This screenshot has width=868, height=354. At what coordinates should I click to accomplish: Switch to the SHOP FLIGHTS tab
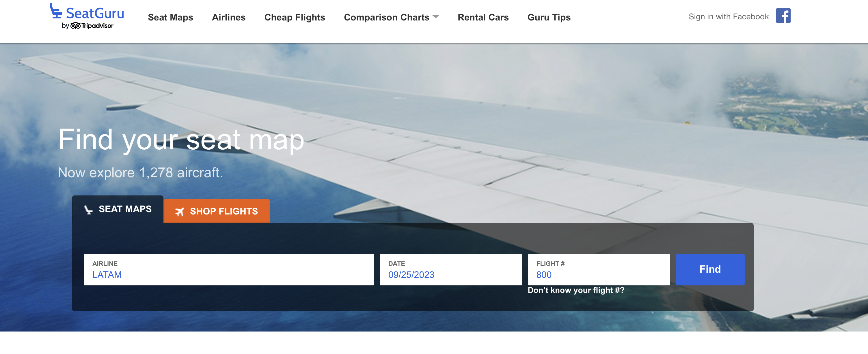pos(223,211)
